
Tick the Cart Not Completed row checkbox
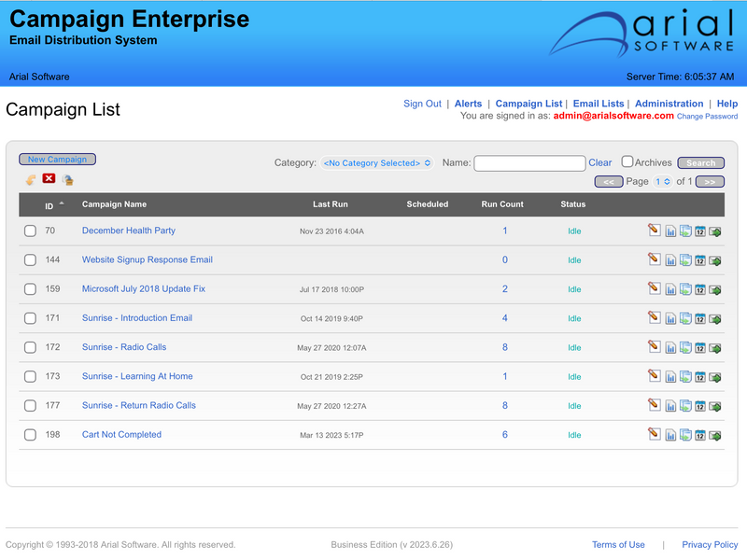click(30, 435)
